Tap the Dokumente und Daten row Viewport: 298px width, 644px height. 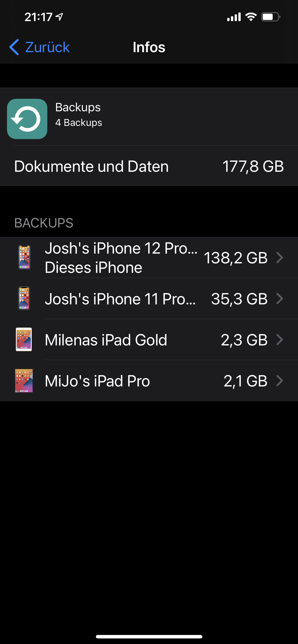(x=149, y=166)
